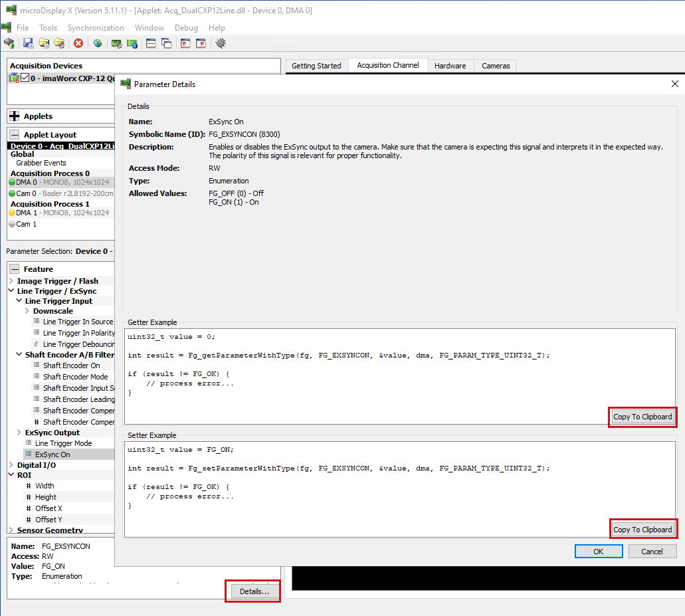
Task: Click the Cam 0 green status indicator
Action: (12, 193)
